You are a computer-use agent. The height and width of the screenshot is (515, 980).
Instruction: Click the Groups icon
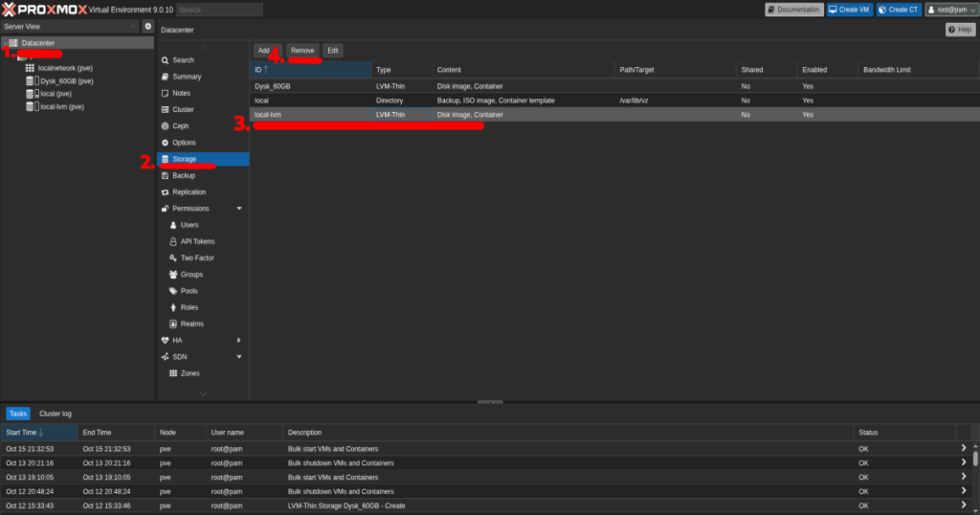click(173, 275)
